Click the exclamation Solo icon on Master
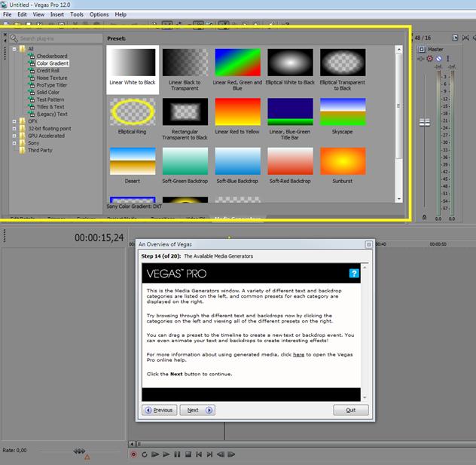Image resolution: width=476 pixels, height=465 pixels. coord(447,58)
